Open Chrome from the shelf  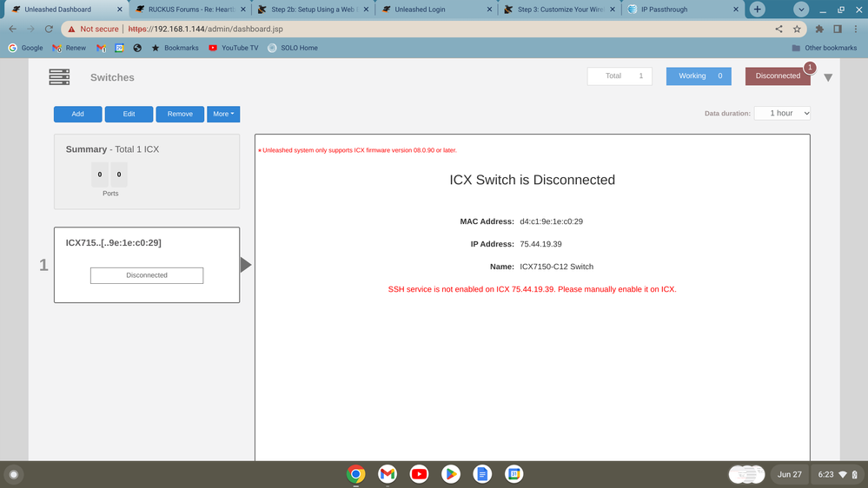point(356,474)
